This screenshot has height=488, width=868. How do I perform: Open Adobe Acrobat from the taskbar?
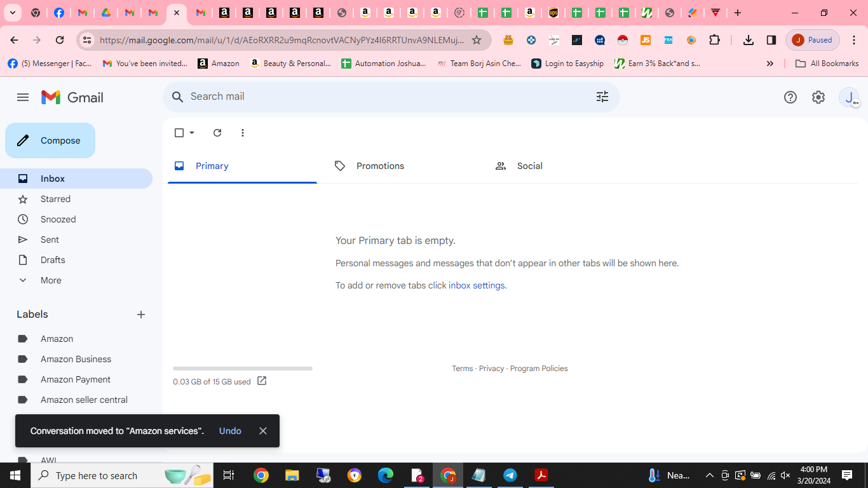point(541,475)
